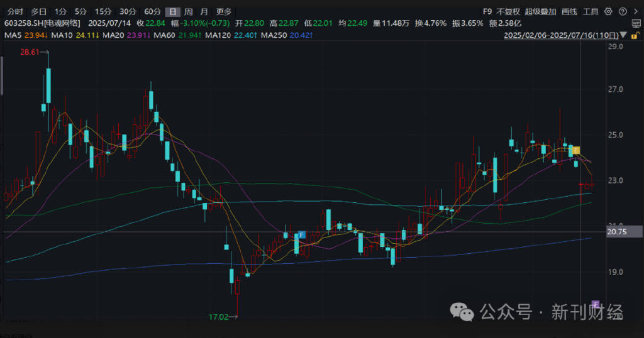
Task: Click the MA120 22.40 indicator label
Action: 231,35
